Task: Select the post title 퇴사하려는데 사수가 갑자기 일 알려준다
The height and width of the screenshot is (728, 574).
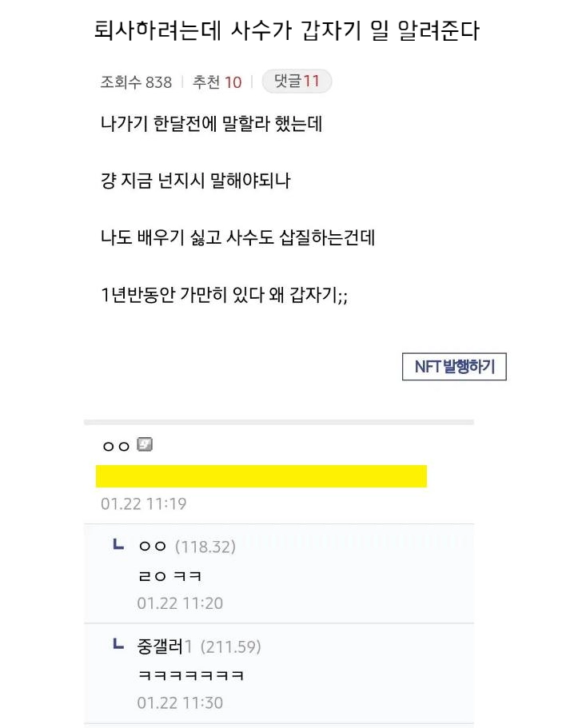Action: (286, 30)
